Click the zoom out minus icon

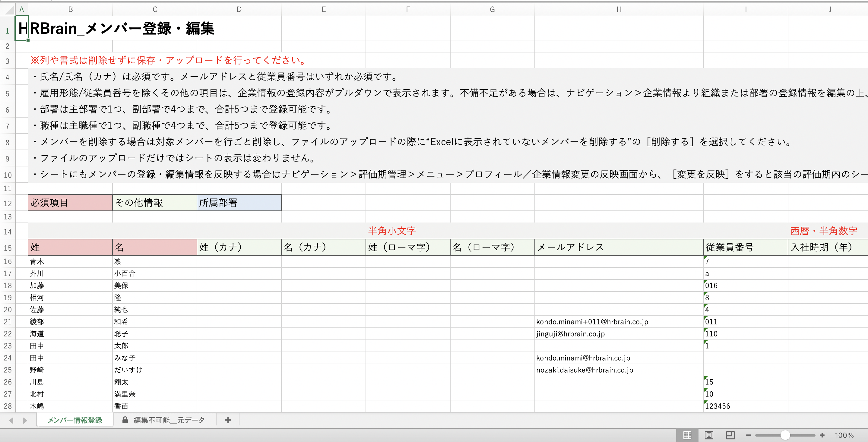pyautogui.click(x=748, y=435)
